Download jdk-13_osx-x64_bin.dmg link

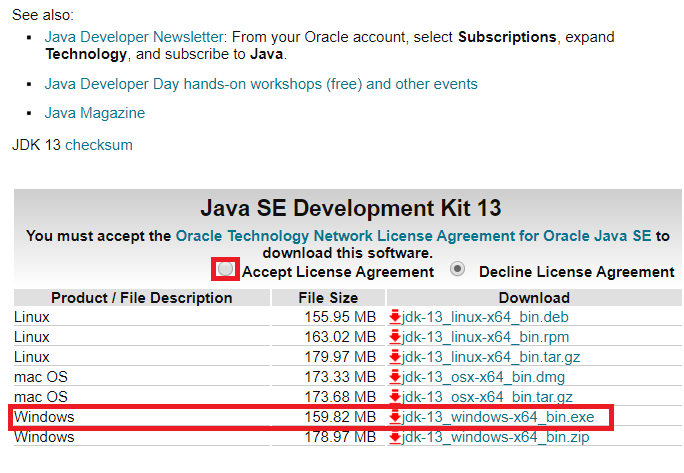point(483,377)
